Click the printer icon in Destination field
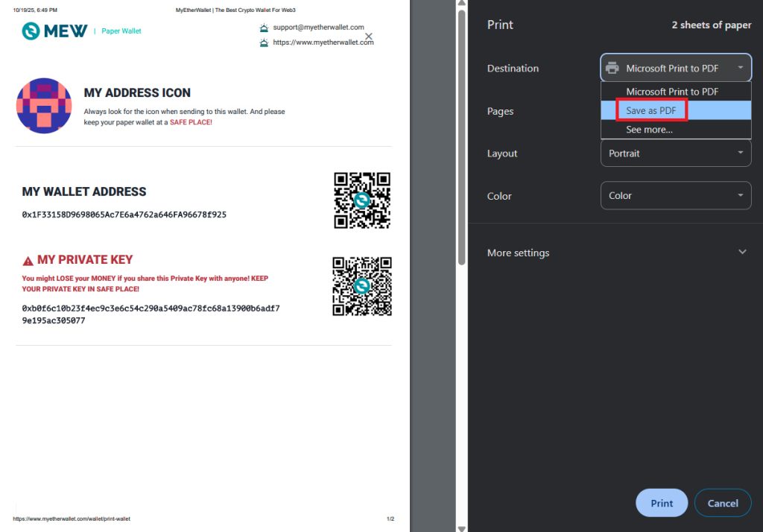763x532 pixels. point(612,68)
